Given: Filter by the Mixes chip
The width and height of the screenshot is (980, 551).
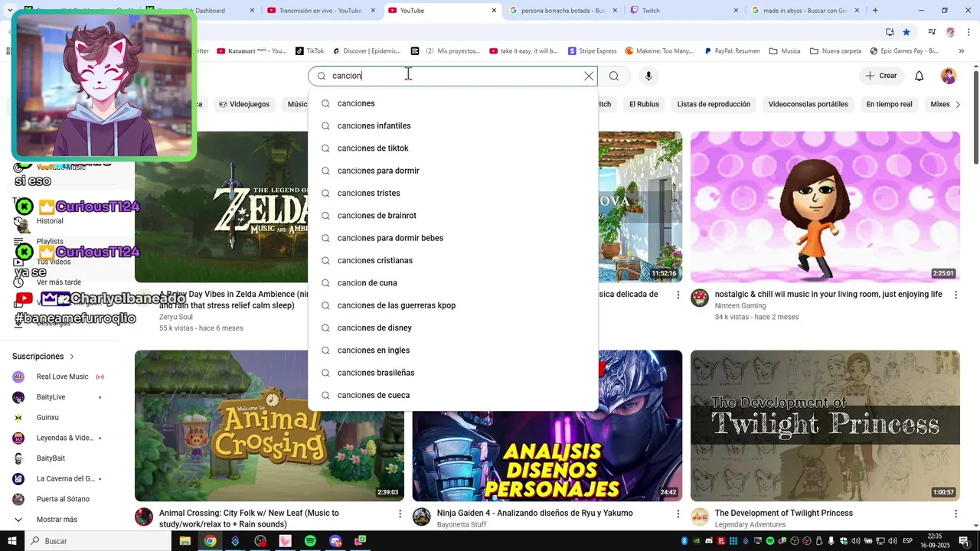Looking at the screenshot, I should [x=939, y=104].
